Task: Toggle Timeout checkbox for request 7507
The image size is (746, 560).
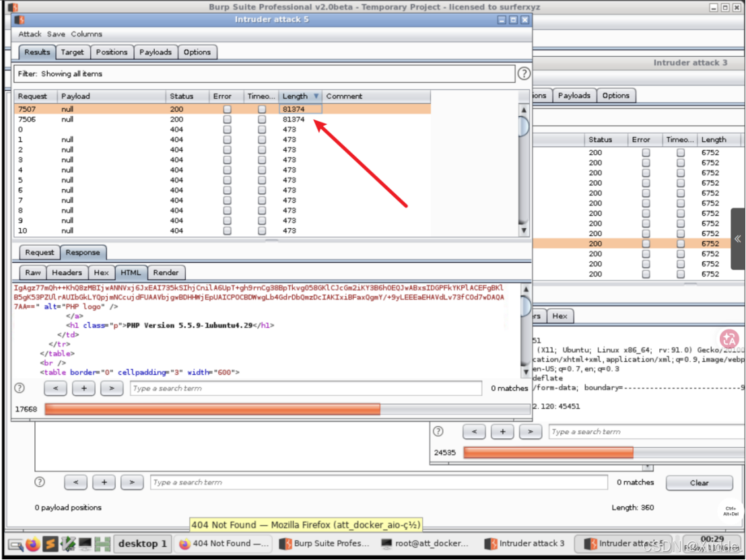Action: 262,109
